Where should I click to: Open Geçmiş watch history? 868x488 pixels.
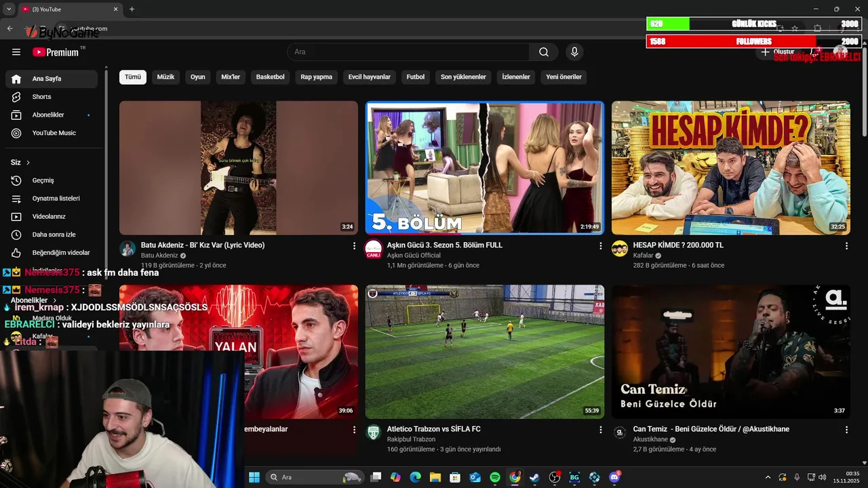tap(52, 180)
